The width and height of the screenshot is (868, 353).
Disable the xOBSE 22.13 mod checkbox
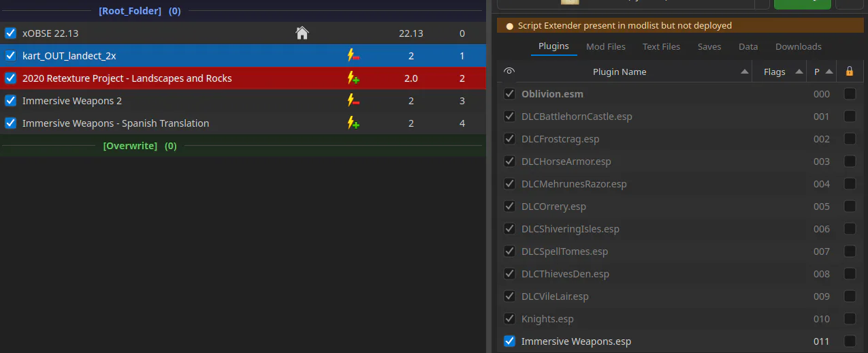(x=10, y=33)
